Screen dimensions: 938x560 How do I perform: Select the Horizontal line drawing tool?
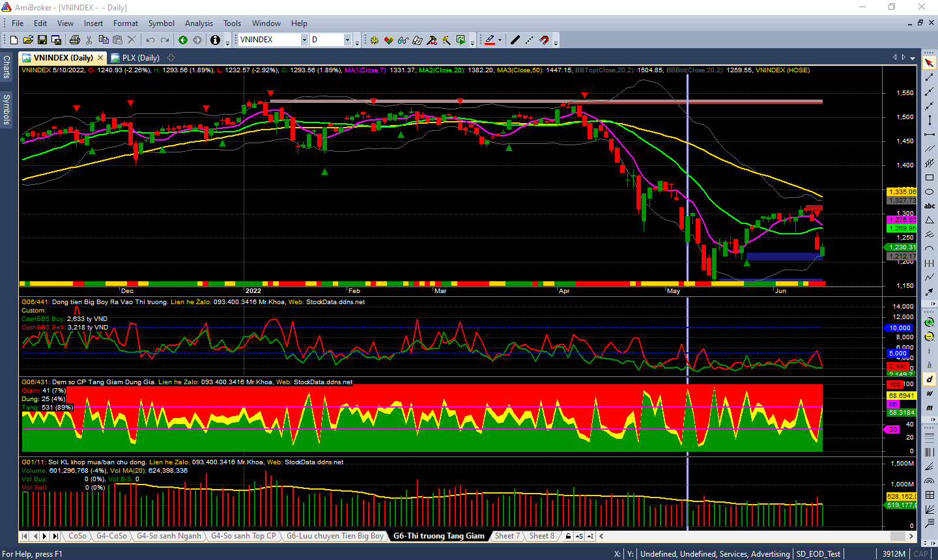tap(930, 135)
